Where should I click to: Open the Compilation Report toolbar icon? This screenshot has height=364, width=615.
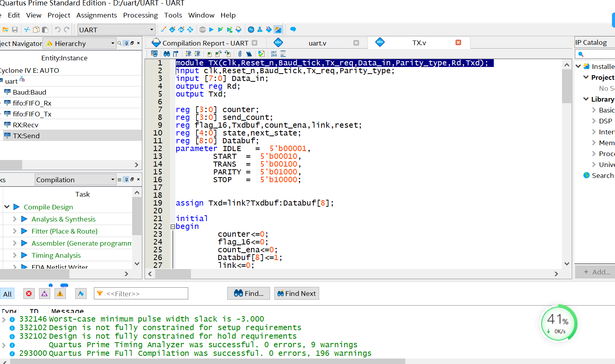[x=239, y=30]
